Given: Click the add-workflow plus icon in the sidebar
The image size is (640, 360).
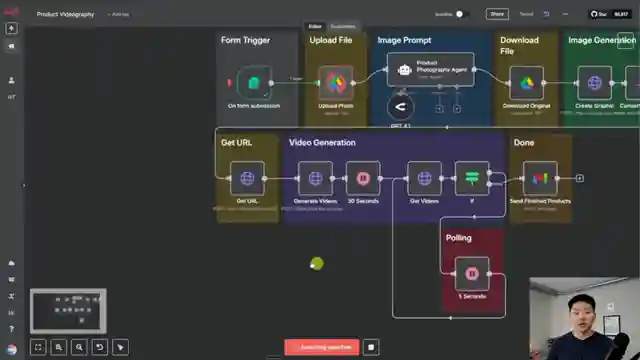Looking at the screenshot, I should 11,28.
